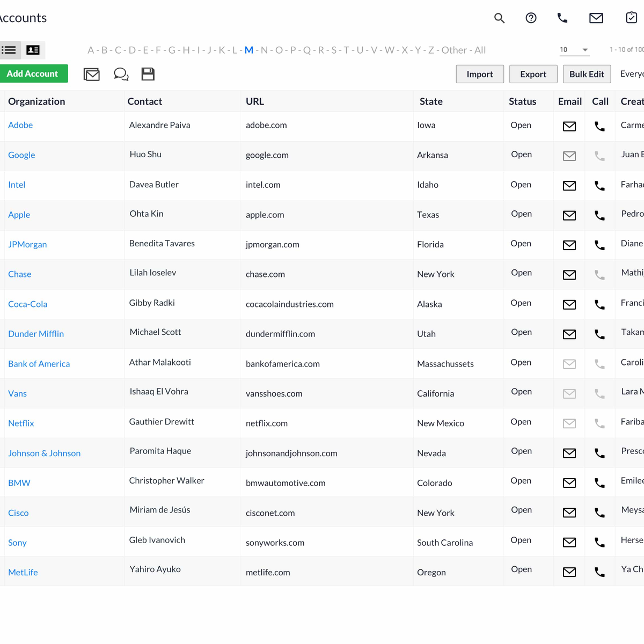
Task: Click the search magnifier icon
Action: [499, 18]
